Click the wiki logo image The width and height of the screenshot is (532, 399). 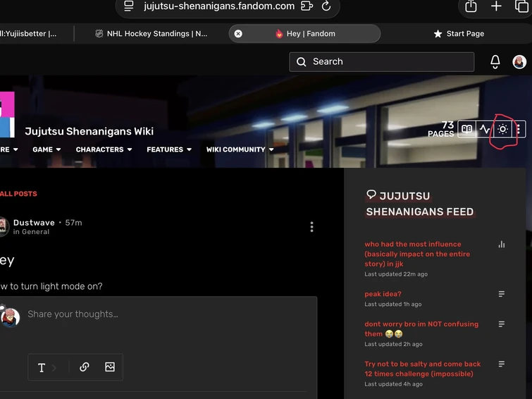pos(7,114)
